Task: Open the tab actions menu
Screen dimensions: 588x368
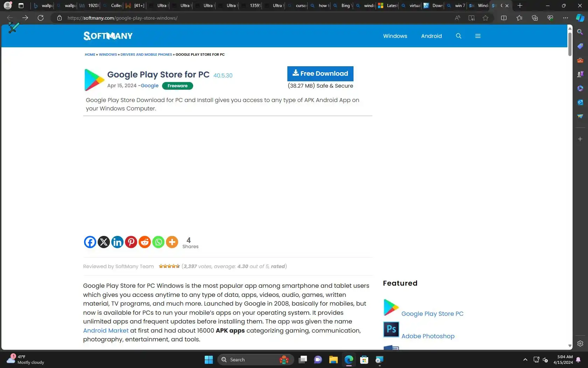Action: pyautogui.click(x=21, y=6)
